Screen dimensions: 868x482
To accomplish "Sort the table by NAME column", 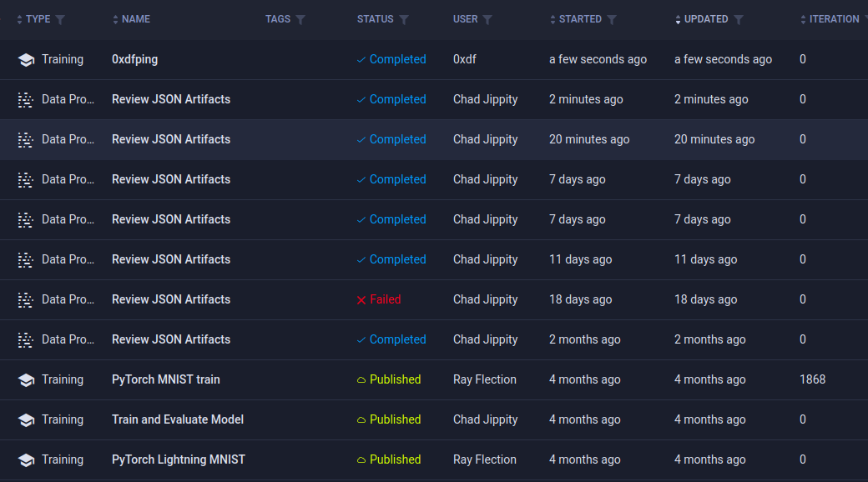I will click(x=135, y=19).
